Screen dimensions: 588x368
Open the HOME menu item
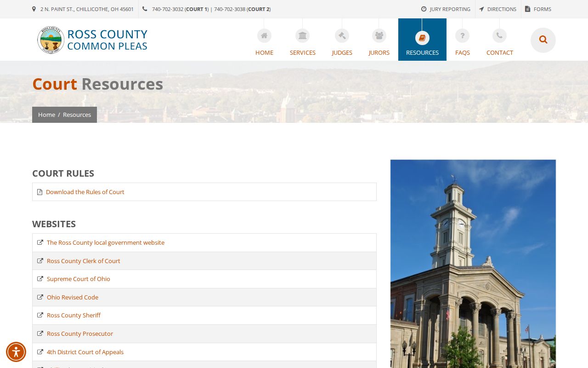[x=264, y=52]
